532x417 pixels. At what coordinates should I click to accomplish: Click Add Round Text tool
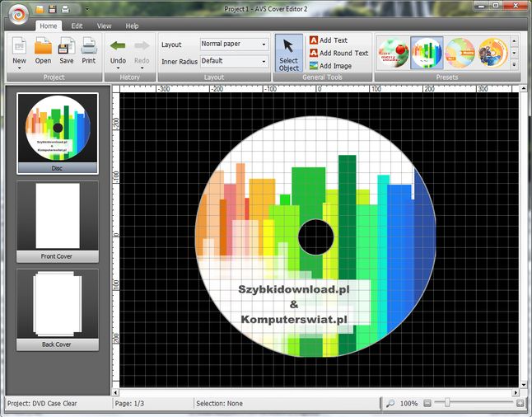click(338, 53)
